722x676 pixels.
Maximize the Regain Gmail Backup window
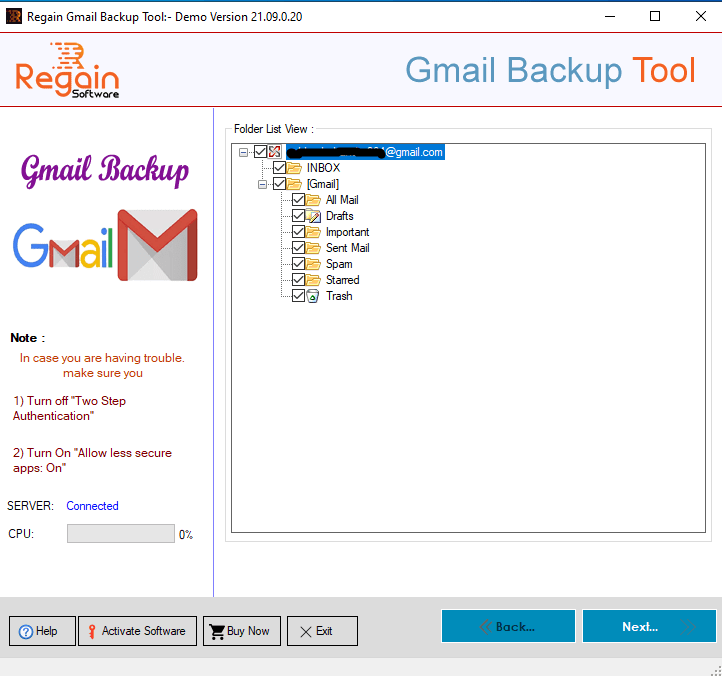point(655,17)
